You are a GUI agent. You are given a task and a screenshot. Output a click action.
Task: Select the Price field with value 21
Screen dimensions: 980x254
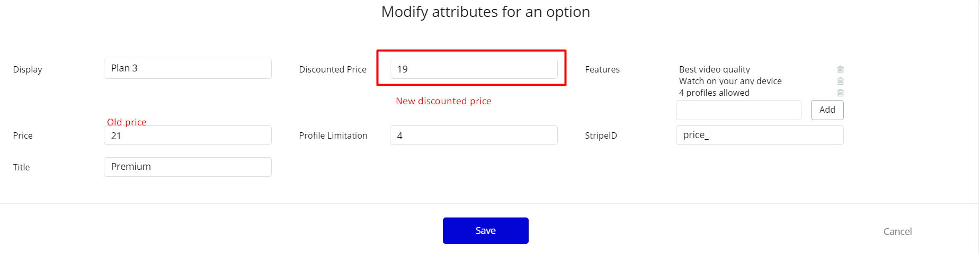188,135
